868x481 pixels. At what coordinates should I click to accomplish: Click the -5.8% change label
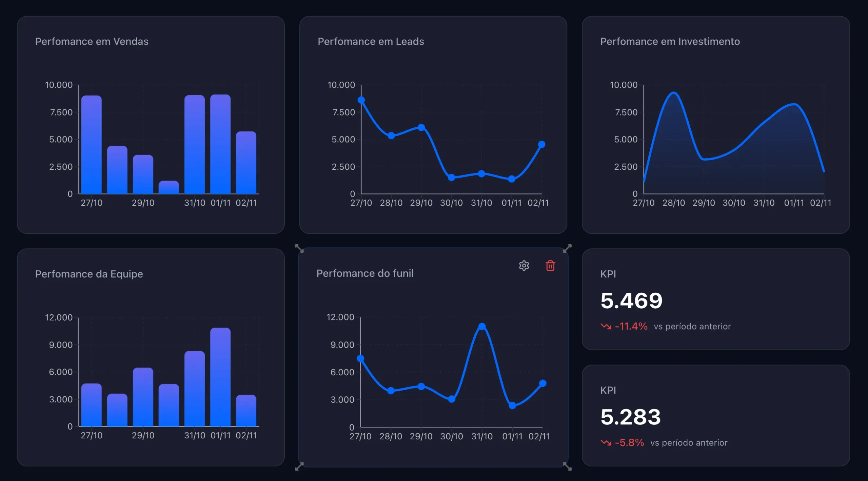point(629,442)
